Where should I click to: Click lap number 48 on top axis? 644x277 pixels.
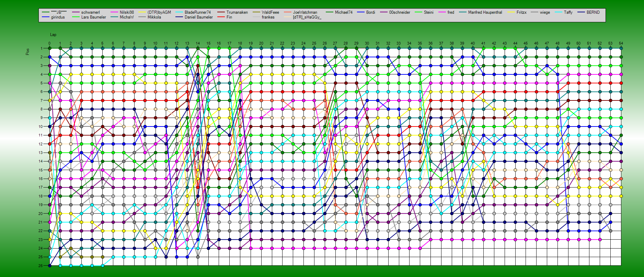(x=557, y=44)
